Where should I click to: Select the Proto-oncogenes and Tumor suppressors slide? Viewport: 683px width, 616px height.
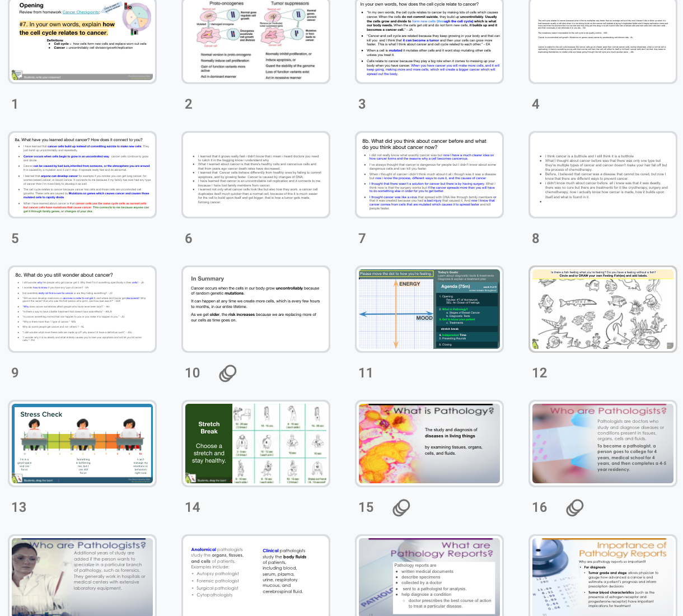[x=256, y=41]
